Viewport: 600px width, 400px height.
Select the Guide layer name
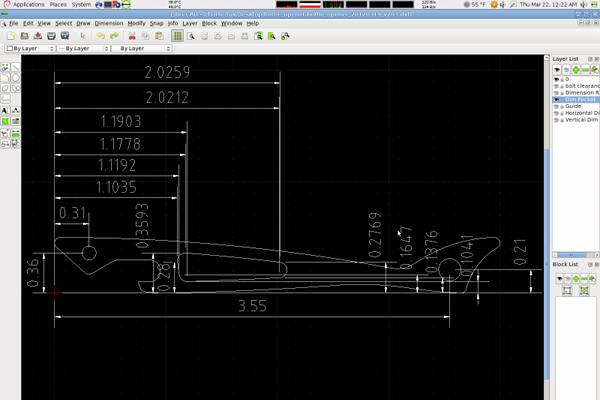point(573,106)
